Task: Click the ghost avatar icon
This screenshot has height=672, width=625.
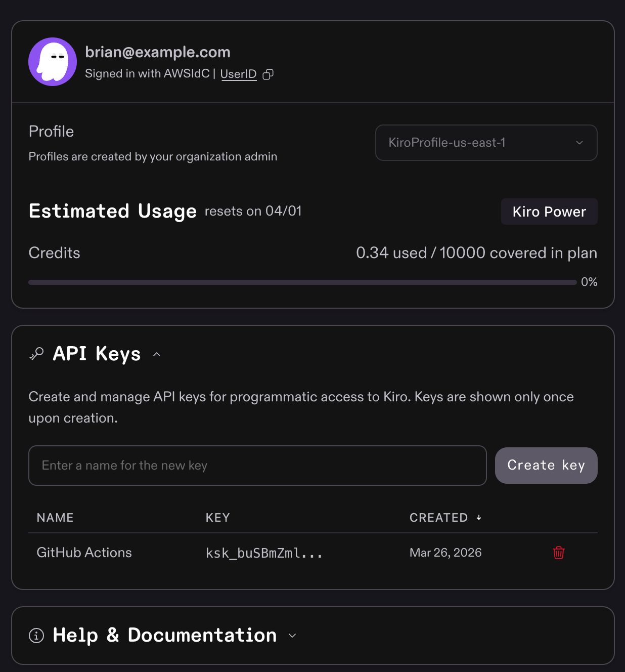Action: (x=53, y=62)
